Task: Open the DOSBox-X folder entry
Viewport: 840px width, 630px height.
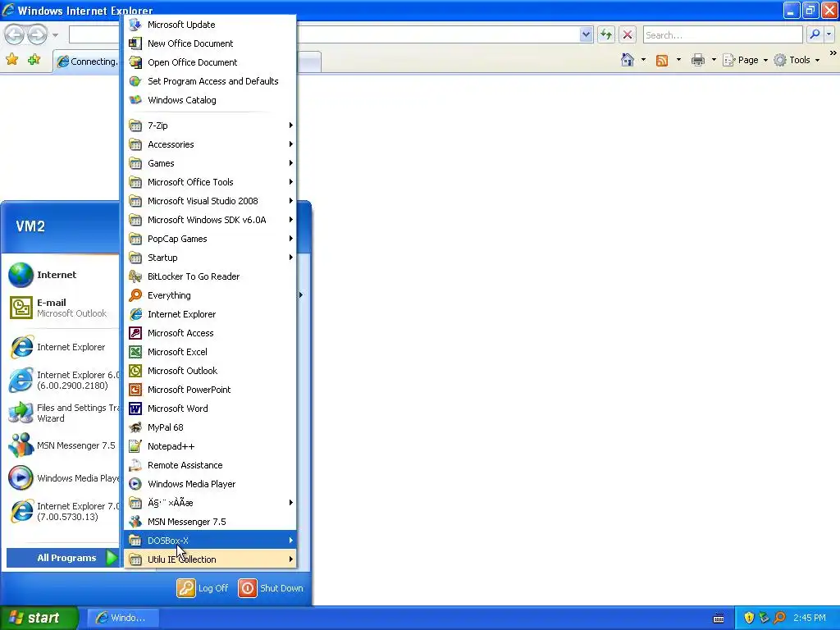Action: [x=209, y=541]
